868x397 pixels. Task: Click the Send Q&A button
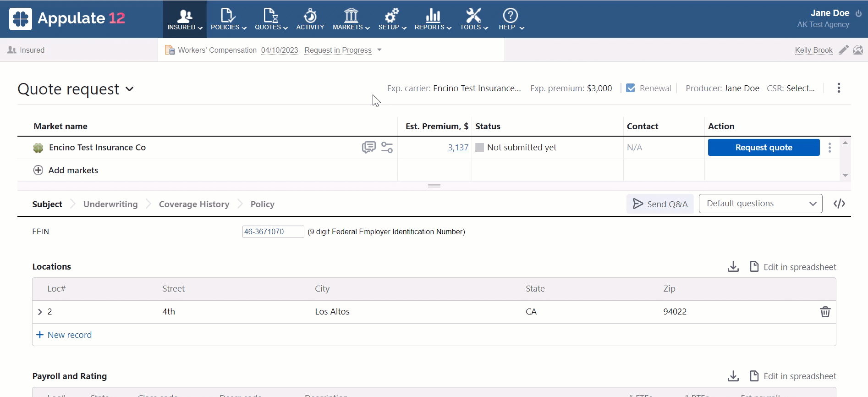tap(660, 204)
